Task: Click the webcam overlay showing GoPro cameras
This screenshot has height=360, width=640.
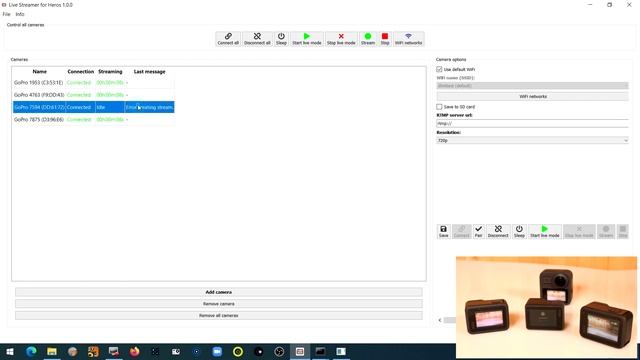Action: pos(546,307)
